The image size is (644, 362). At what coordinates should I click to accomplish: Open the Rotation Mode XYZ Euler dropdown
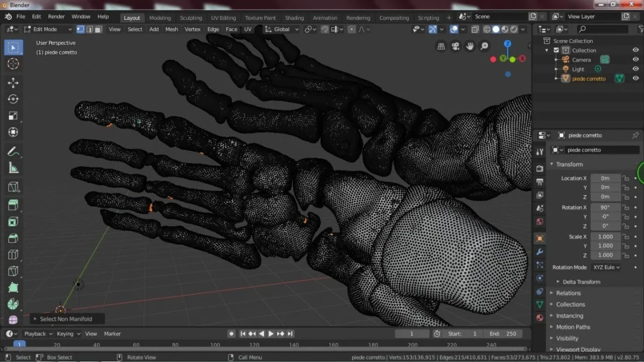606,268
